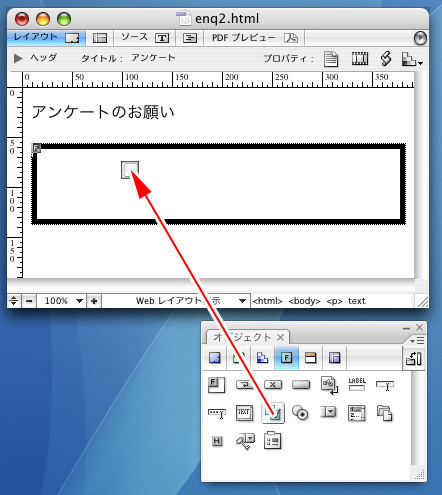Open the objects palette options menu

(x=417, y=341)
